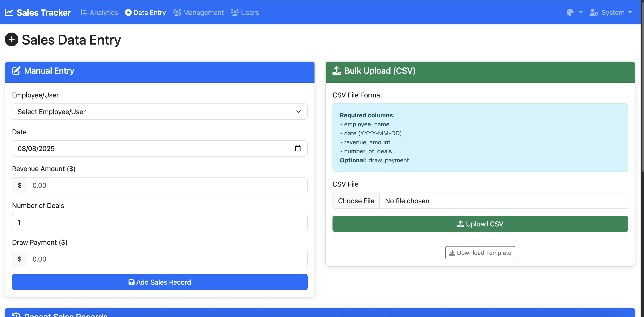Image resolution: width=644 pixels, height=317 pixels.
Task: Click the System user shield icon
Action: click(x=593, y=12)
